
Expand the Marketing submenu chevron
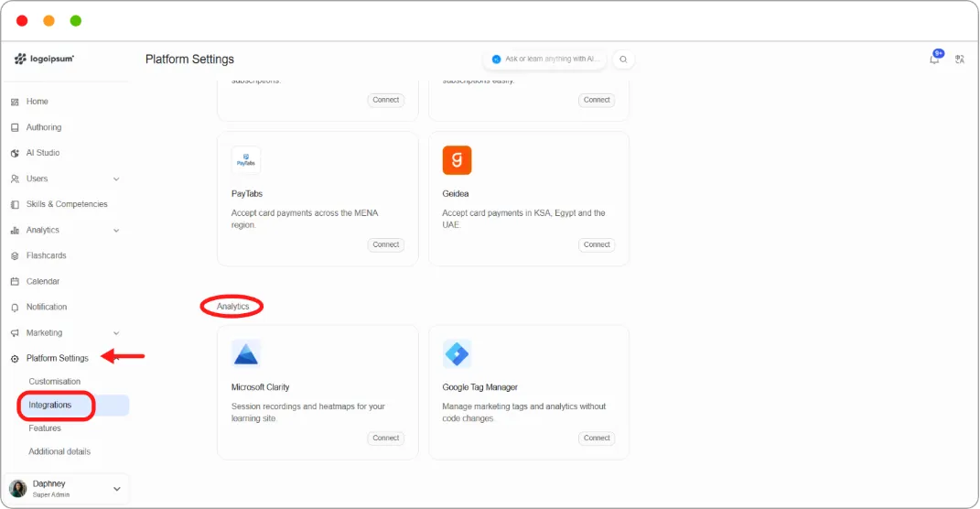[x=116, y=333]
